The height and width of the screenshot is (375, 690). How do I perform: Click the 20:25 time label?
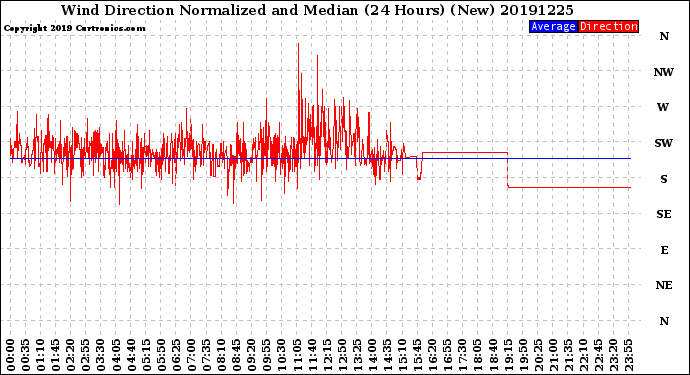pos(537,355)
